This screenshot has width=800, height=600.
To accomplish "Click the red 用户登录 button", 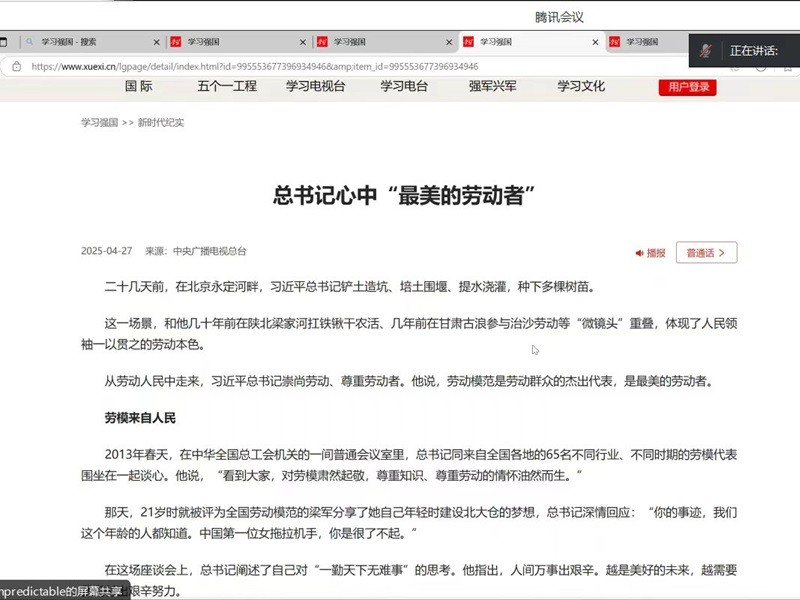I will coord(687,87).
